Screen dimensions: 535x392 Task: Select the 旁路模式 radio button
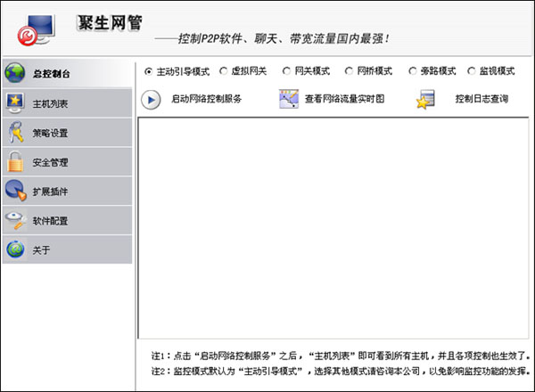click(x=413, y=71)
